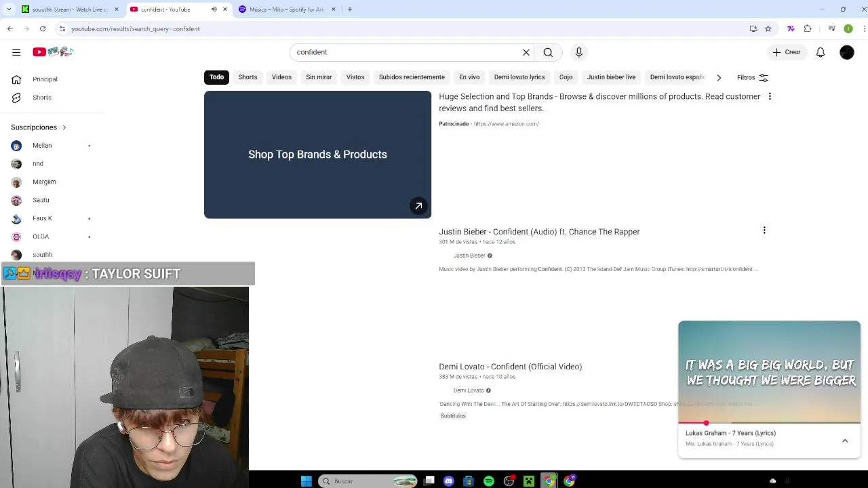Open the Justin Bieber channel name
This screenshot has width=868, height=488.
469,256
